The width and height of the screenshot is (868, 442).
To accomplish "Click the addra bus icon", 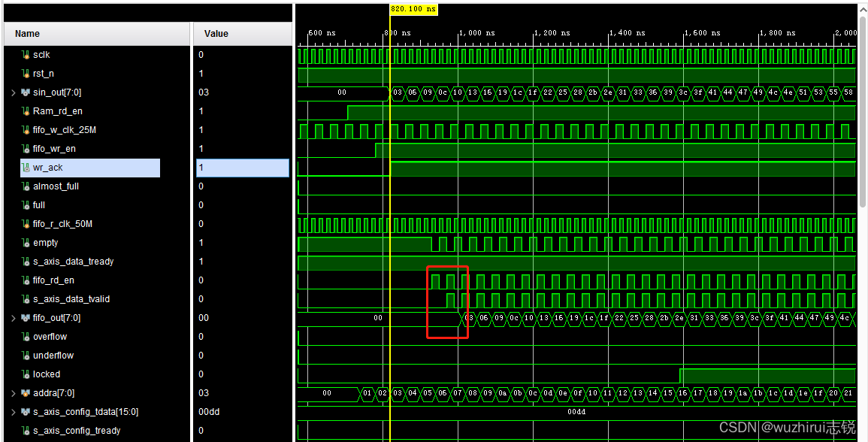I will pyautogui.click(x=26, y=393).
